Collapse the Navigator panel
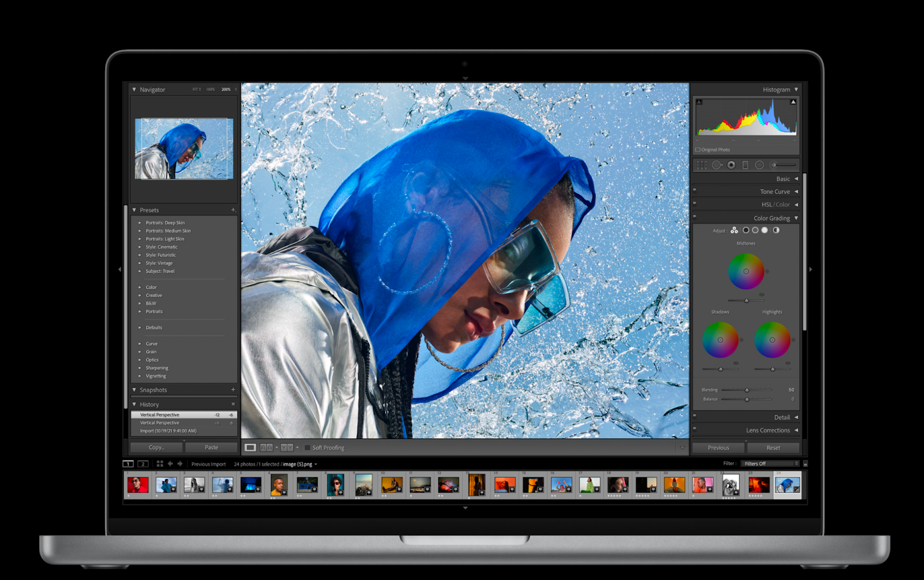 (x=134, y=89)
